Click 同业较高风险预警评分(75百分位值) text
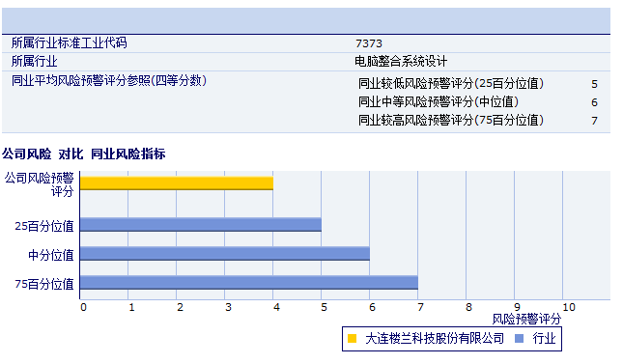The height and width of the screenshot is (364, 623). [451, 120]
